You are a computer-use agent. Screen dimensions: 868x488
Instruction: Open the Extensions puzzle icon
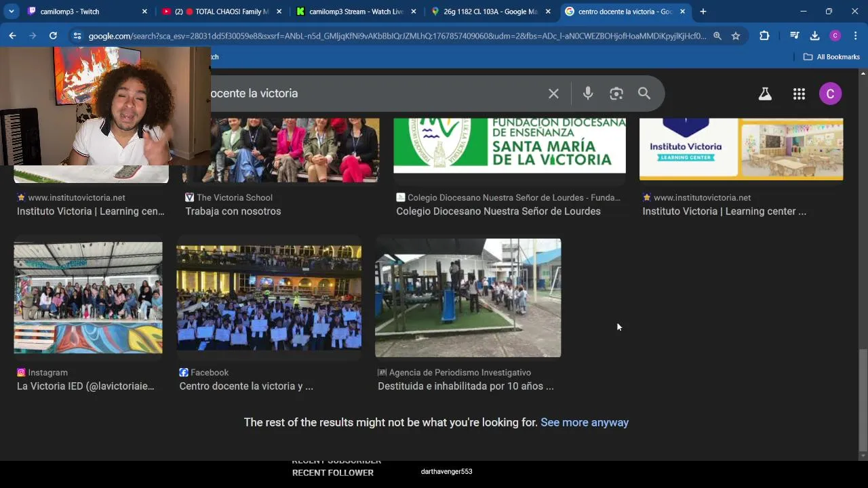[x=764, y=36]
